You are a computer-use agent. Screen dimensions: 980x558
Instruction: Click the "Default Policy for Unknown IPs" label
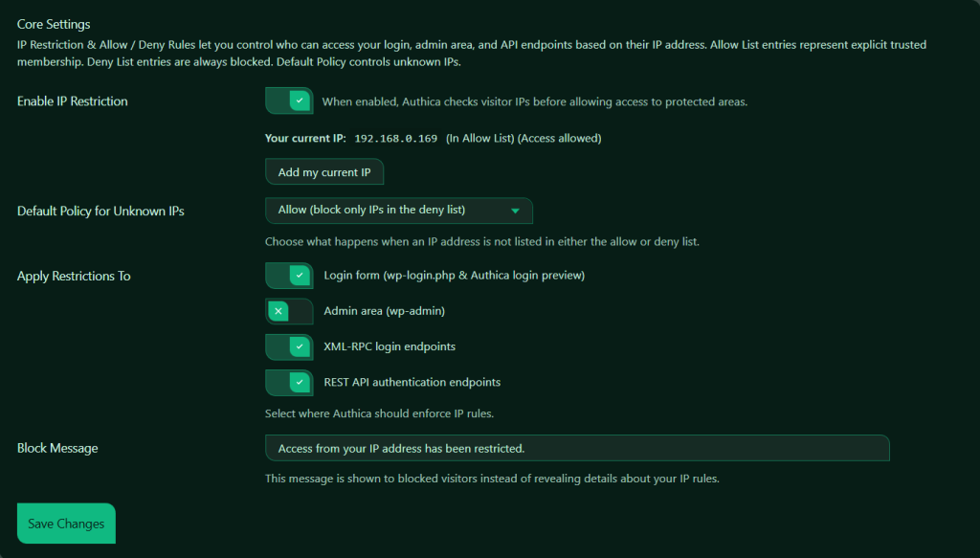point(100,212)
